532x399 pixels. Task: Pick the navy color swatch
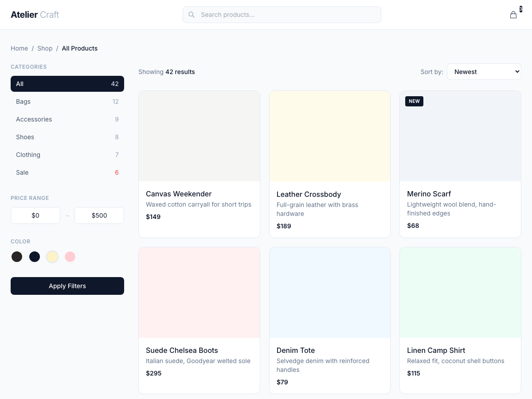tap(35, 257)
